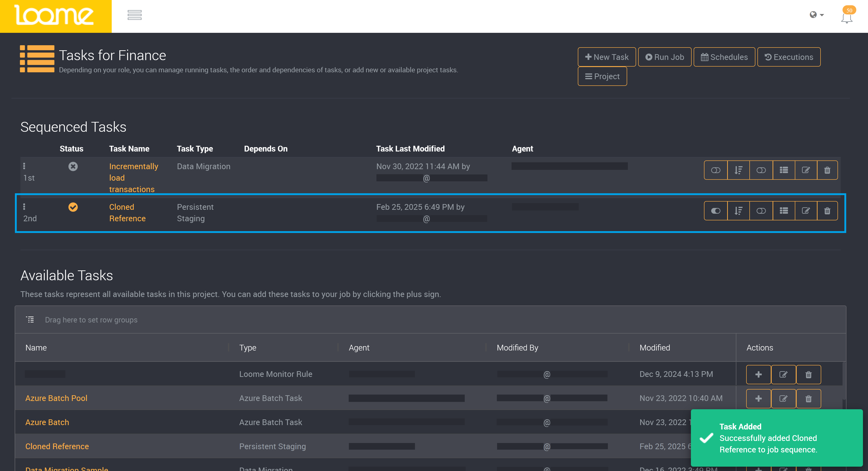
Task: Sort available tasks by Modified By column
Action: point(517,348)
